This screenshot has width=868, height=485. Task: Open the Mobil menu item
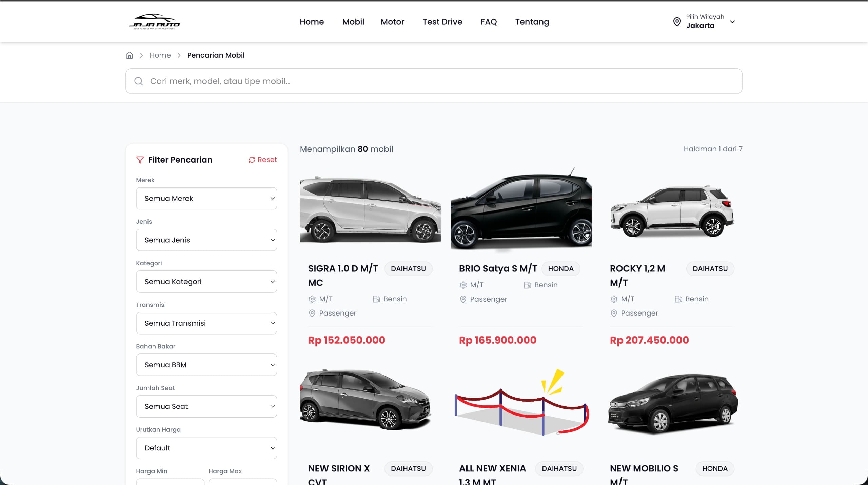[x=353, y=22]
